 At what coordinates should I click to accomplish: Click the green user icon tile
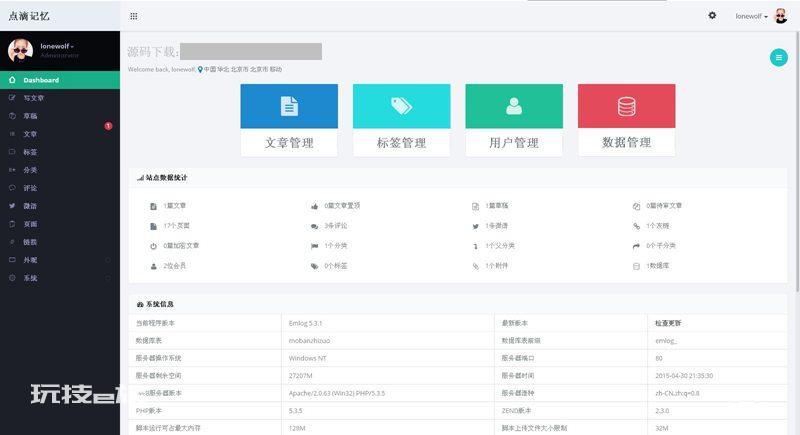point(514,106)
